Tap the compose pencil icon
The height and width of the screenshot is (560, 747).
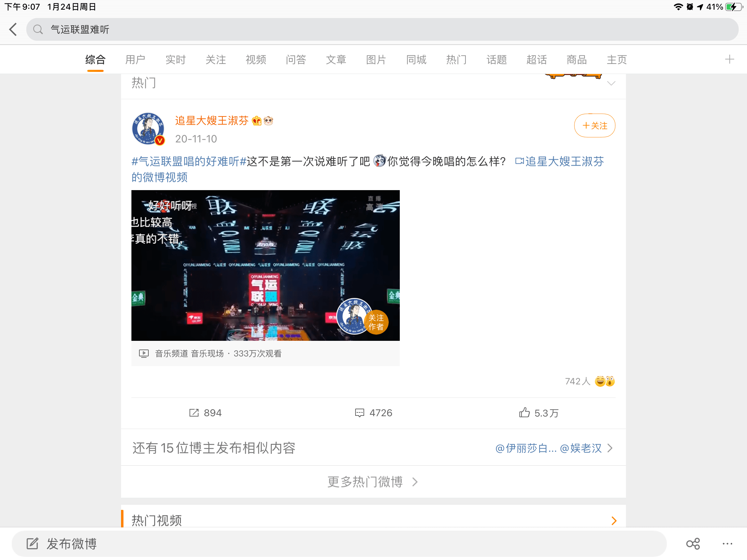point(32,543)
